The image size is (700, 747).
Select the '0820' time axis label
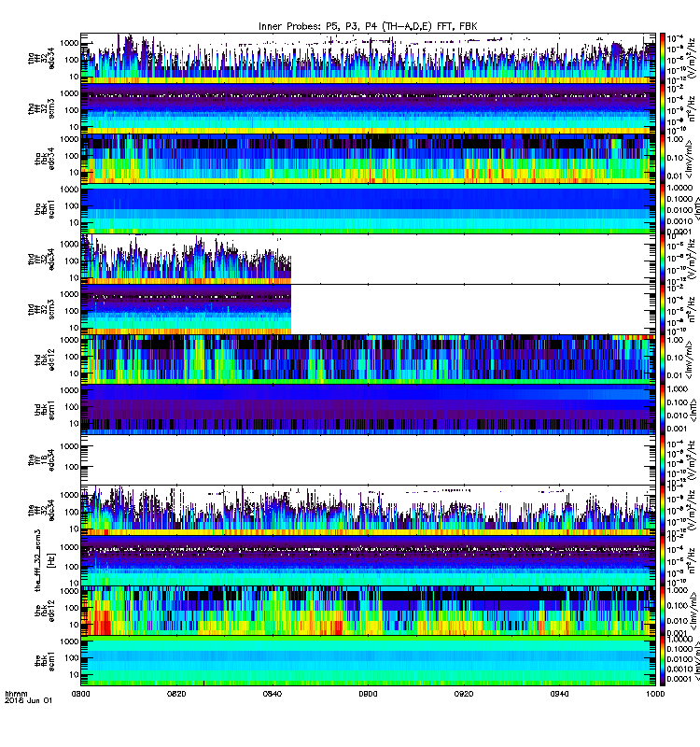click(176, 694)
